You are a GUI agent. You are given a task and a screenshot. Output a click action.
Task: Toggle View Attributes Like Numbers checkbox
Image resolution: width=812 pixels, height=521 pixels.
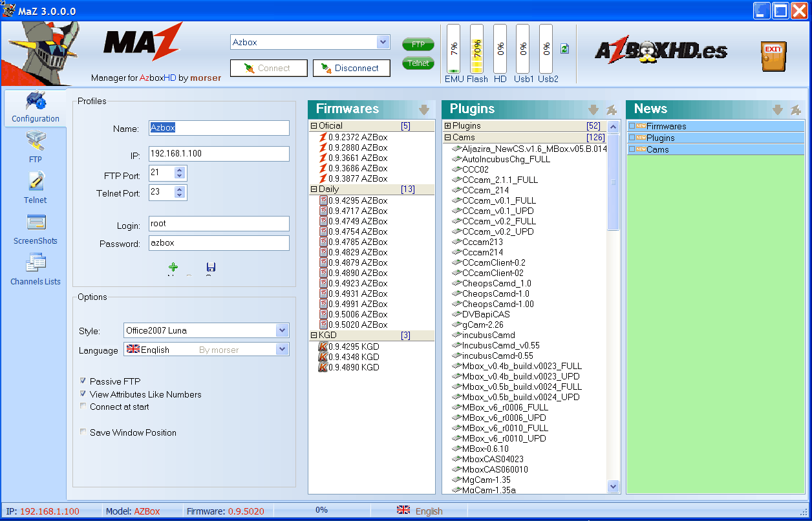click(83, 394)
